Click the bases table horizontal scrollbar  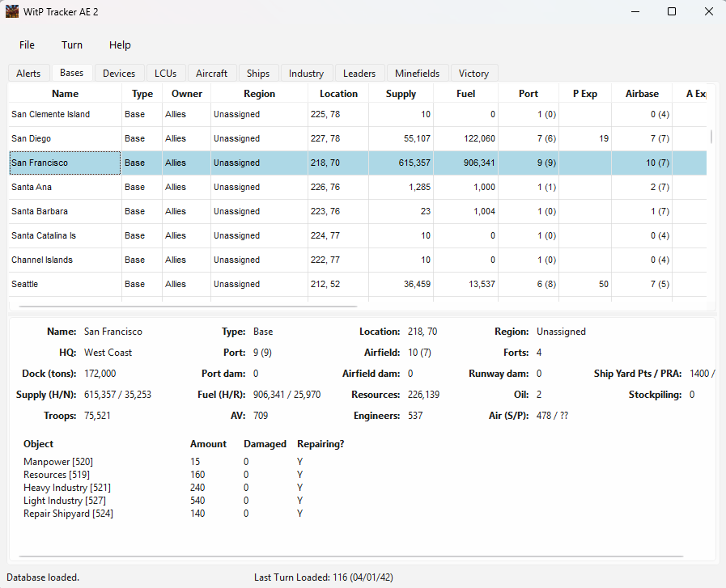pos(188,307)
